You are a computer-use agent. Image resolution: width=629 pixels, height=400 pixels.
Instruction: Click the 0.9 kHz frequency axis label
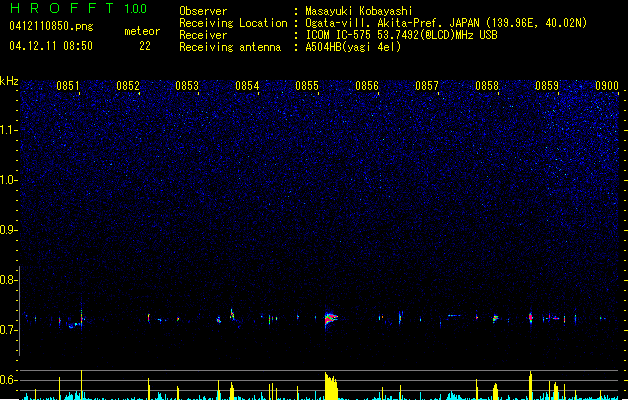pyautogui.click(x=8, y=230)
